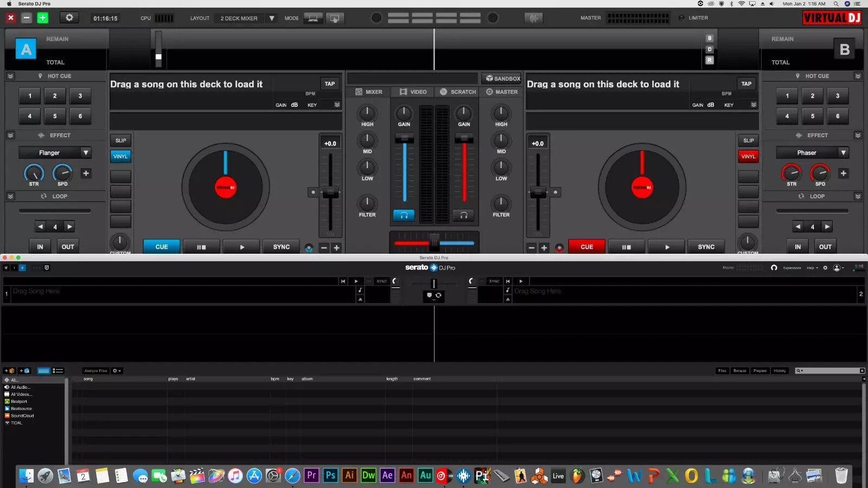868x488 pixels.
Task: Click loop IN on deck B
Action: tap(797, 247)
